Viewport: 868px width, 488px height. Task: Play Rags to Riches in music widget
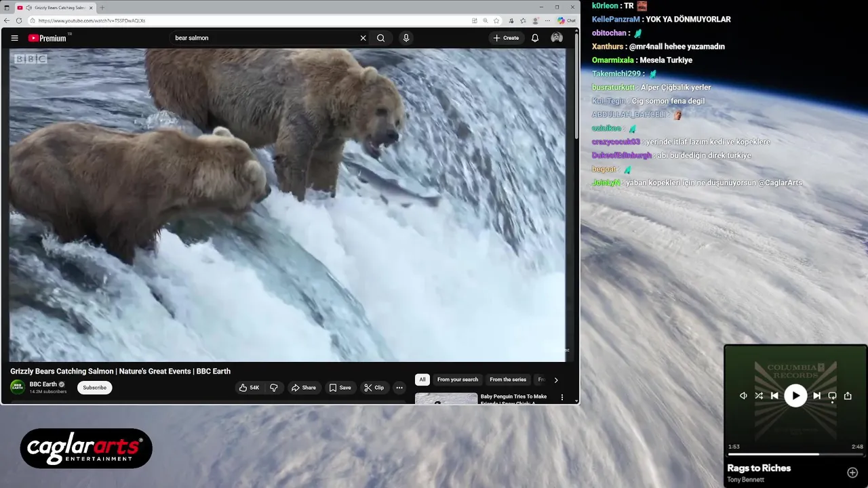tap(795, 396)
